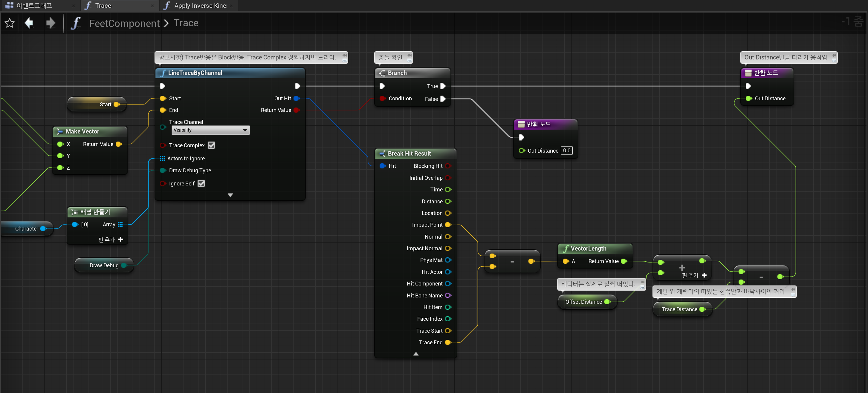The width and height of the screenshot is (868, 393).
Task: Click Out Distance pin on far right 반환 노드
Action: click(748, 98)
